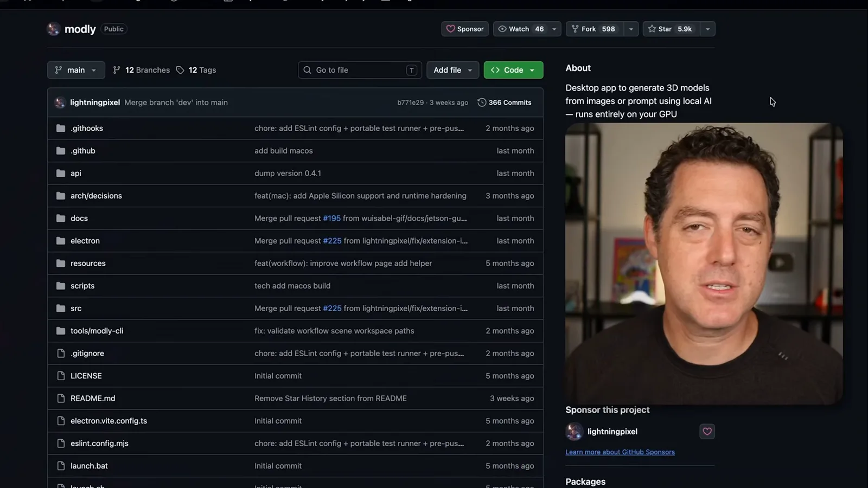
Task: Click the README.md file icon
Action: [x=61, y=399]
